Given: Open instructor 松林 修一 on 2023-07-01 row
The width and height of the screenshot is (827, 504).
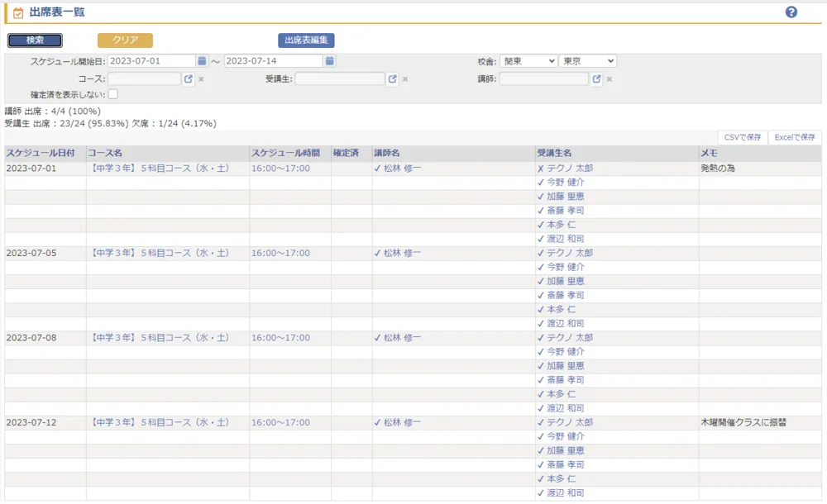Looking at the screenshot, I should point(402,169).
